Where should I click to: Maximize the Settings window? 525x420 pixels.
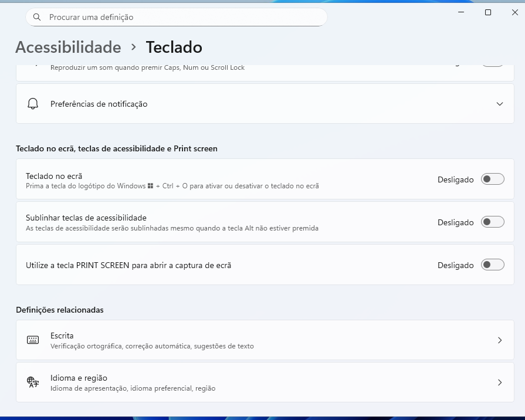(487, 12)
